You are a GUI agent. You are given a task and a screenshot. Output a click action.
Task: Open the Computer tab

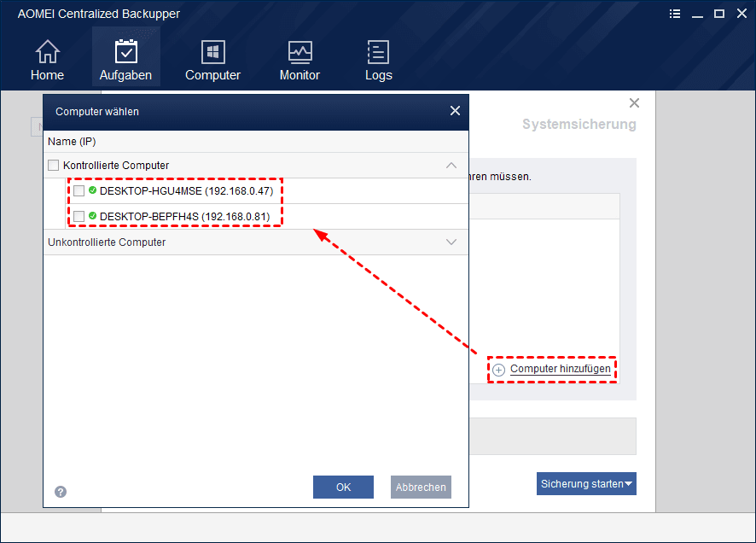(x=212, y=60)
